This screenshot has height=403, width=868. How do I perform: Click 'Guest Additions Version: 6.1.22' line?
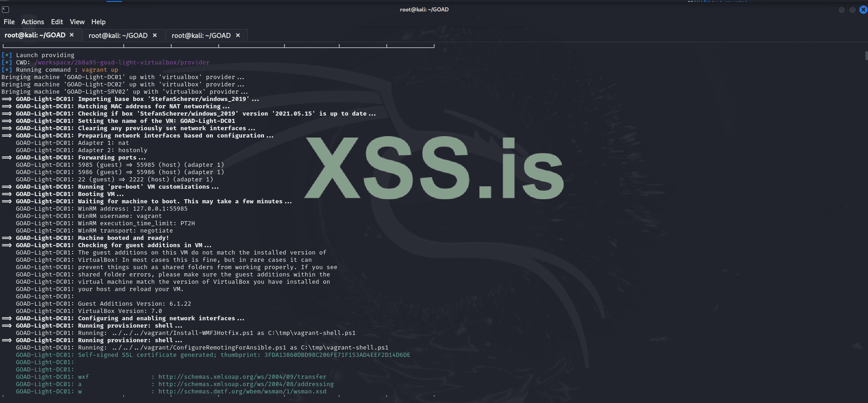104,304
